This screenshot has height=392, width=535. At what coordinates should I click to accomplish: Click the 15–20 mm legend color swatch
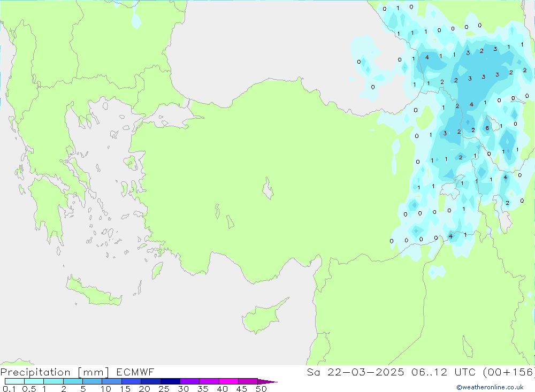point(132,381)
